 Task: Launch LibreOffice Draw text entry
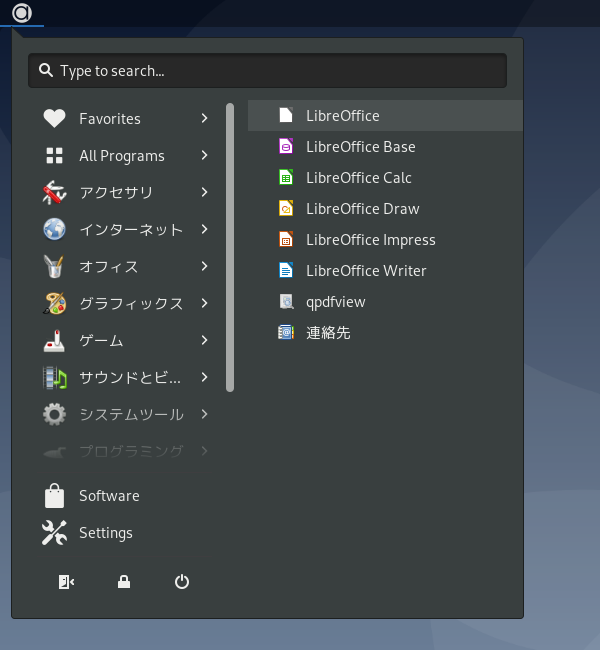click(363, 209)
